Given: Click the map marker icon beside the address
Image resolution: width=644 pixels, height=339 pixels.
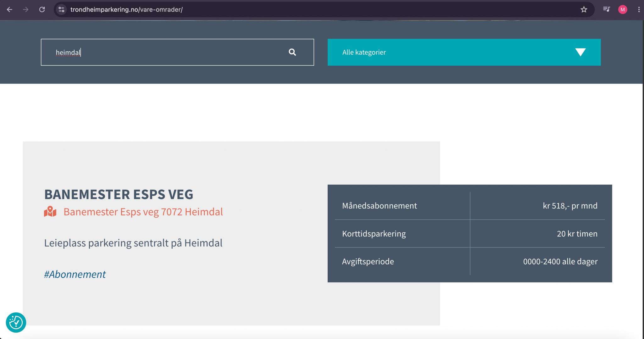Looking at the screenshot, I should pos(50,212).
